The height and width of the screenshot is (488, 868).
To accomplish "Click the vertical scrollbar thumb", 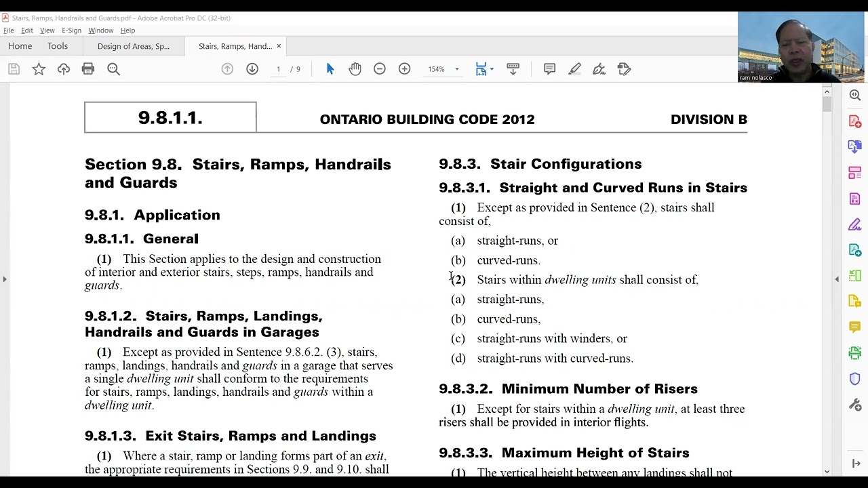I will (x=827, y=104).
